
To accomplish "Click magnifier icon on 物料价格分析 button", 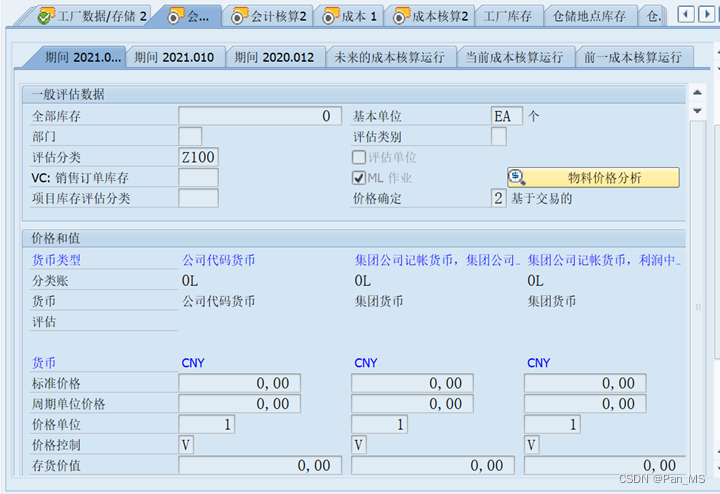I will (517, 177).
